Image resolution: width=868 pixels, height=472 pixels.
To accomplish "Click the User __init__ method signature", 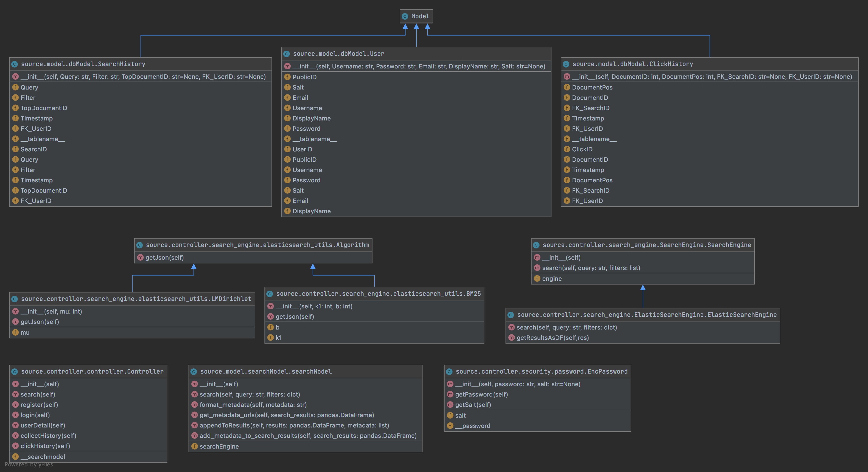I will [x=419, y=66].
